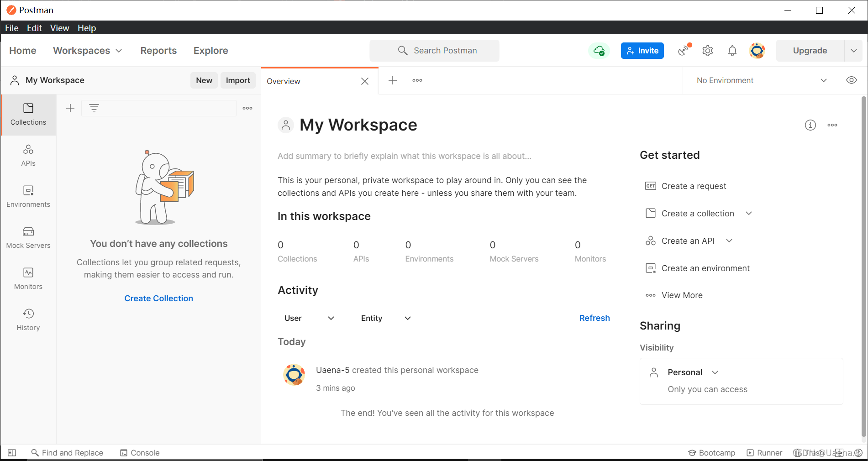
Task: Open the collections panel more options menu
Action: click(x=247, y=108)
